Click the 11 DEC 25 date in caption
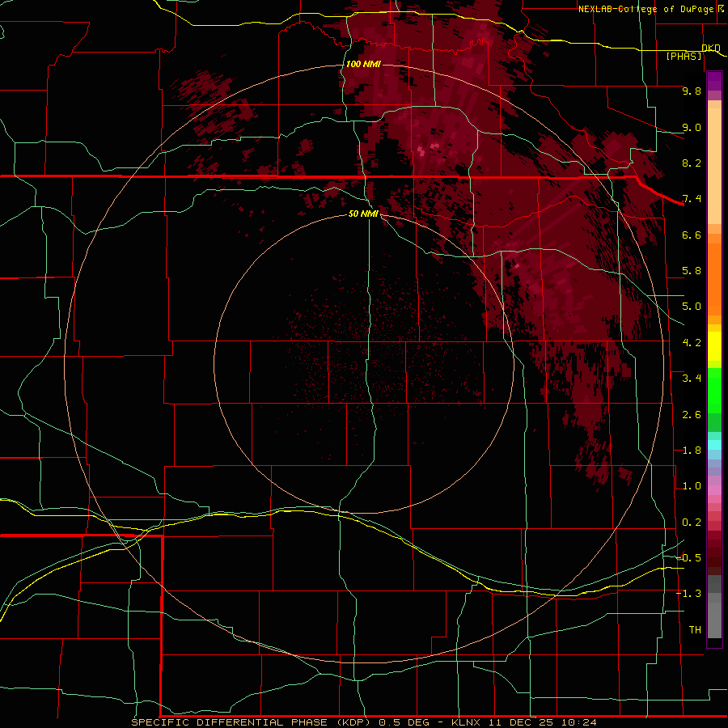 tap(523, 722)
